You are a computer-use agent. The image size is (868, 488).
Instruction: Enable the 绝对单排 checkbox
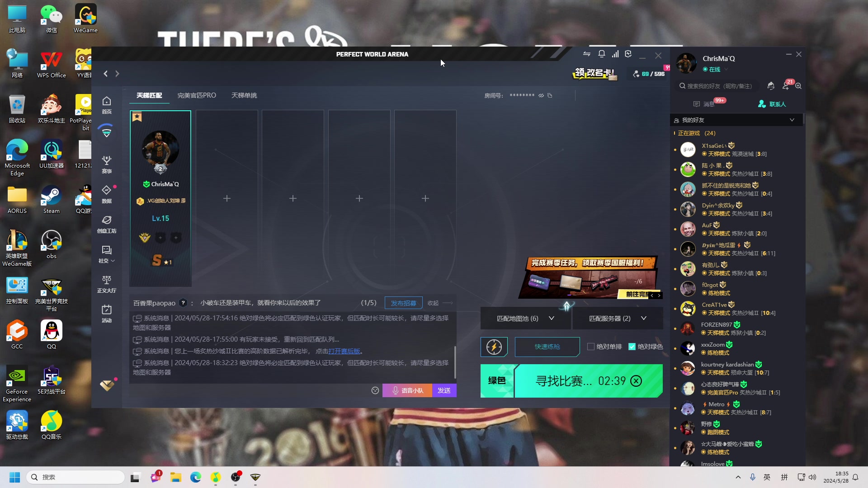click(591, 347)
